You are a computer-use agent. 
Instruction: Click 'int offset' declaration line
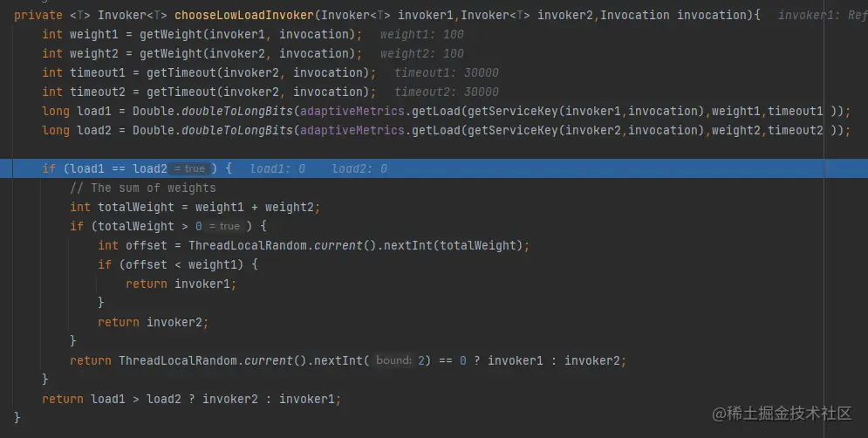point(313,245)
